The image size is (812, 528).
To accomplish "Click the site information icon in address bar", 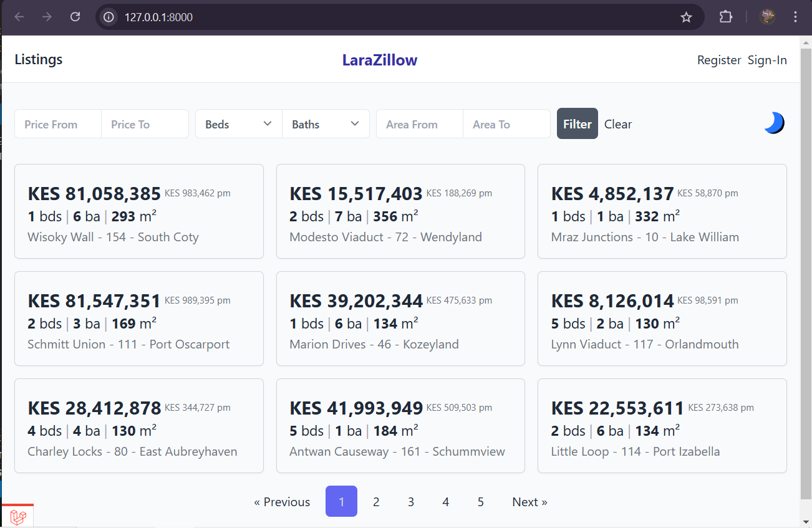I will [109, 17].
